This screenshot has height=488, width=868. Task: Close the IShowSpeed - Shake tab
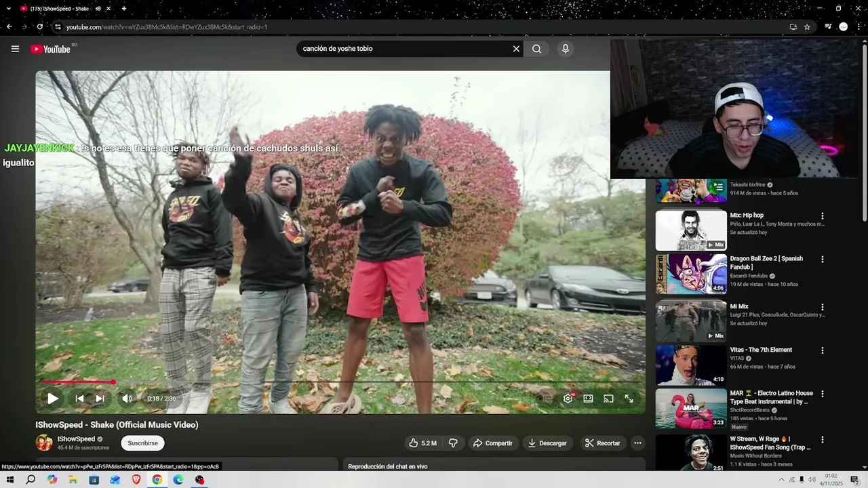pos(108,9)
